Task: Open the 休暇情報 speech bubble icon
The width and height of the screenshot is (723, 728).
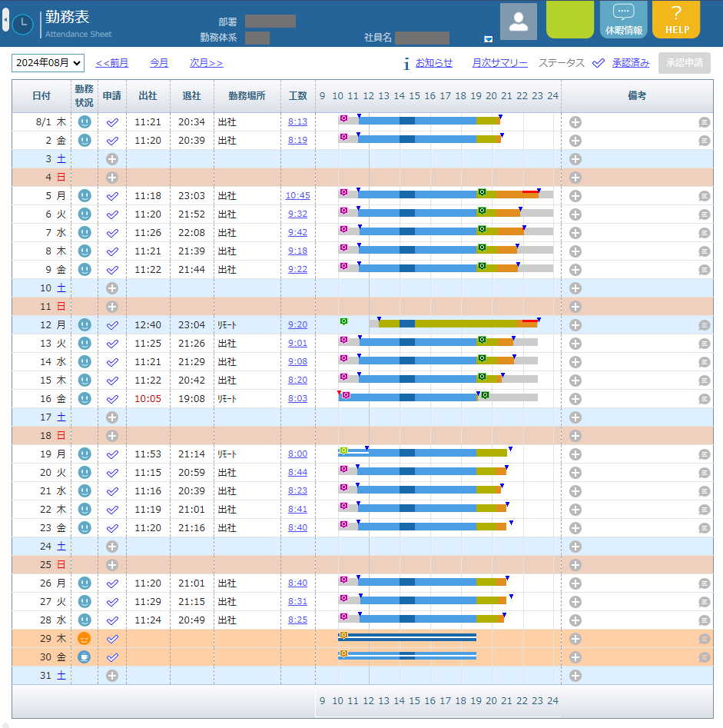Action: (x=623, y=13)
